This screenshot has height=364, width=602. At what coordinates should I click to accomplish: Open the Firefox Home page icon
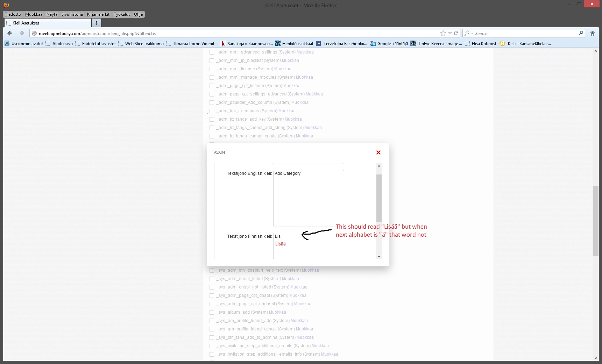point(592,33)
